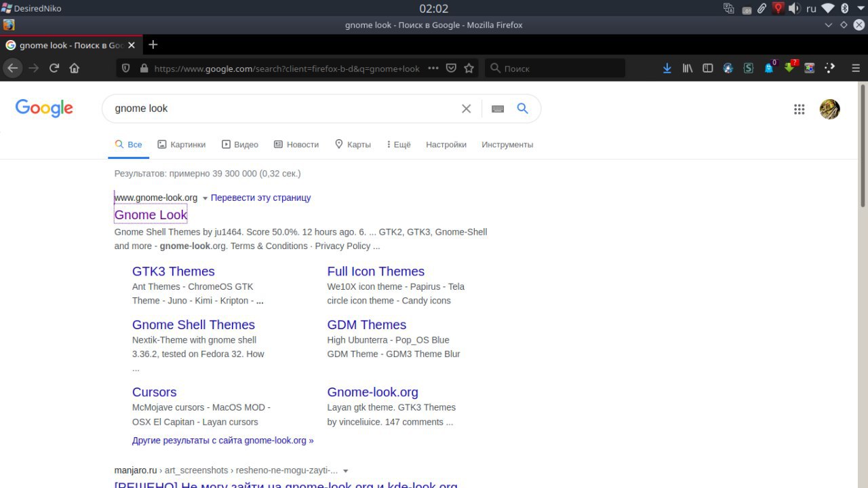Open the Firefox downloads panel
This screenshot has width=868, height=488.
pos(667,68)
